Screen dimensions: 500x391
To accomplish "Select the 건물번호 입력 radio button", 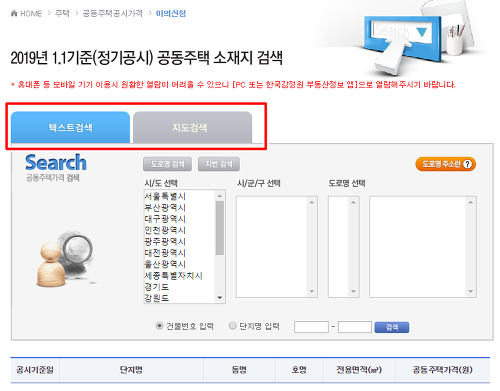I will 160,326.
